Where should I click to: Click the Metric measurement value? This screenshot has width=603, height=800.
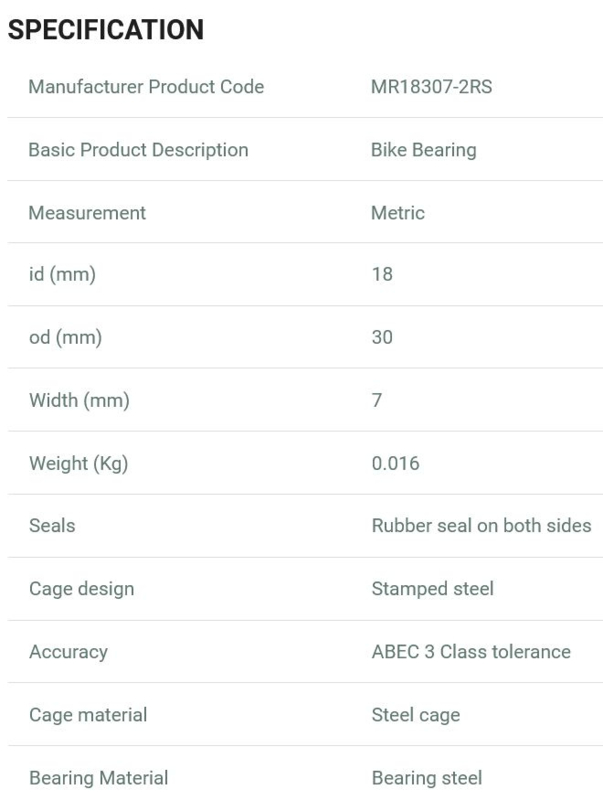click(398, 213)
